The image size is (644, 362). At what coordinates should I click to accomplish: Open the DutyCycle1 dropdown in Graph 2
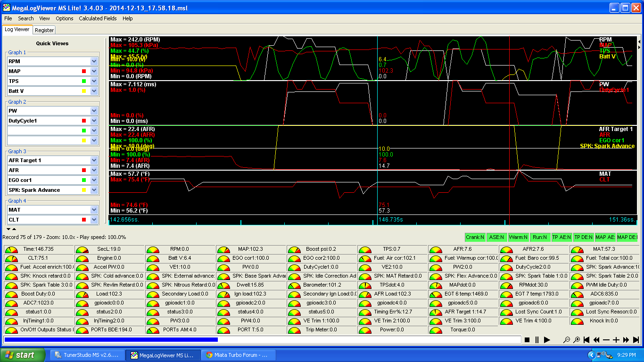click(94, 120)
